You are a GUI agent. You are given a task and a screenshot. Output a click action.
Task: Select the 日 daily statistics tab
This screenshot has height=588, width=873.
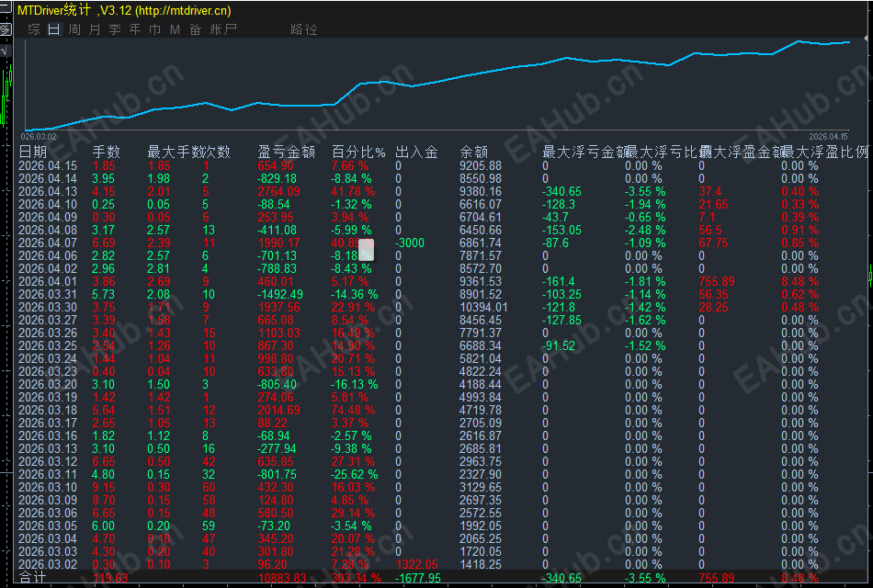[x=54, y=29]
